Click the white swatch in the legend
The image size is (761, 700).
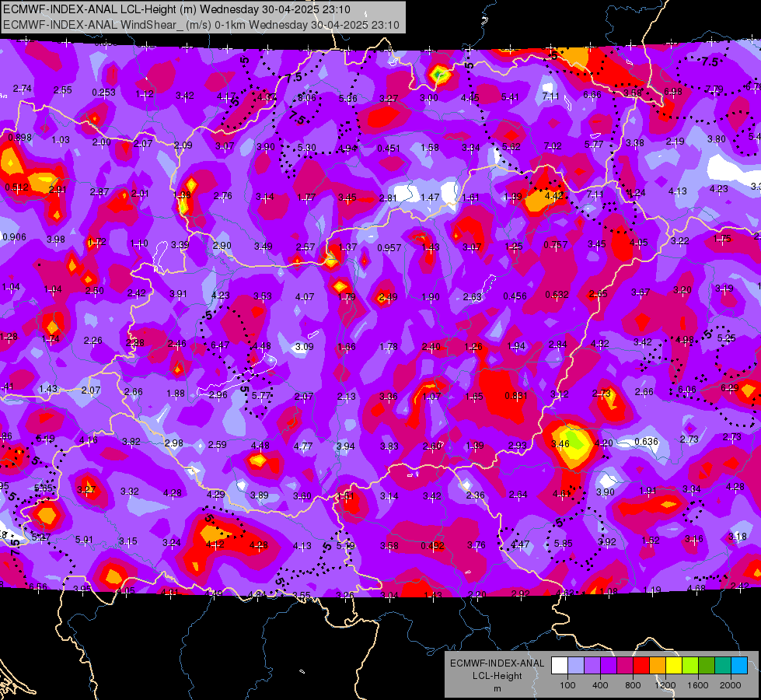point(560,665)
